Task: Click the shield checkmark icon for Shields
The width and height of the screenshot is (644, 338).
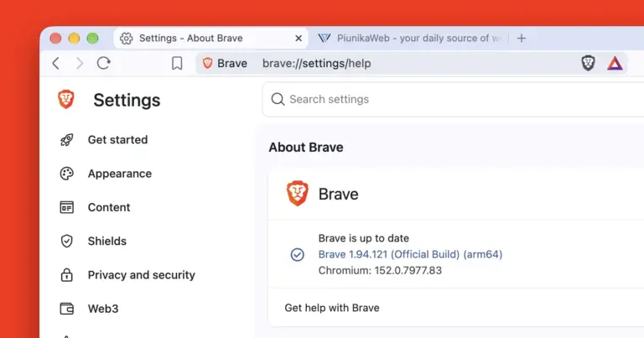Action: click(66, 241)
